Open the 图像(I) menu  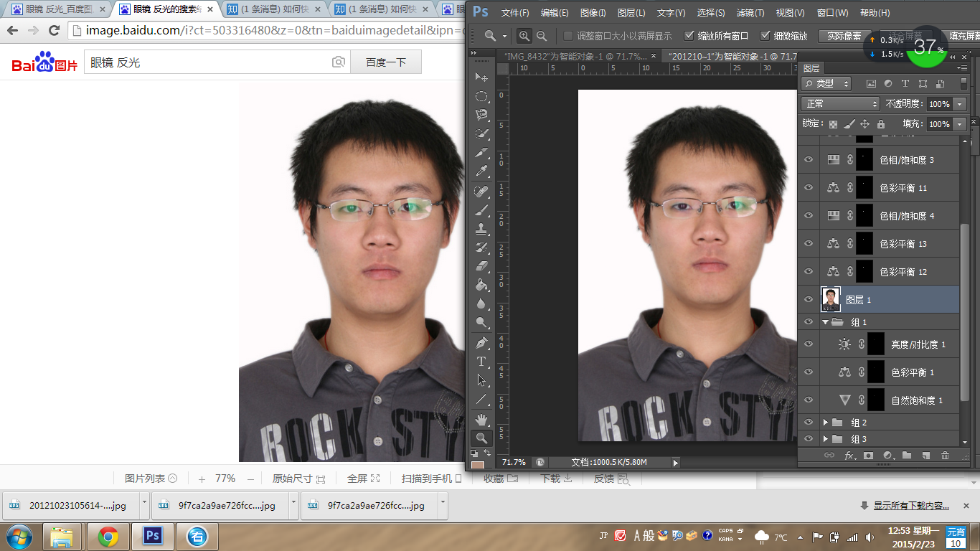[x=593, y=13]
